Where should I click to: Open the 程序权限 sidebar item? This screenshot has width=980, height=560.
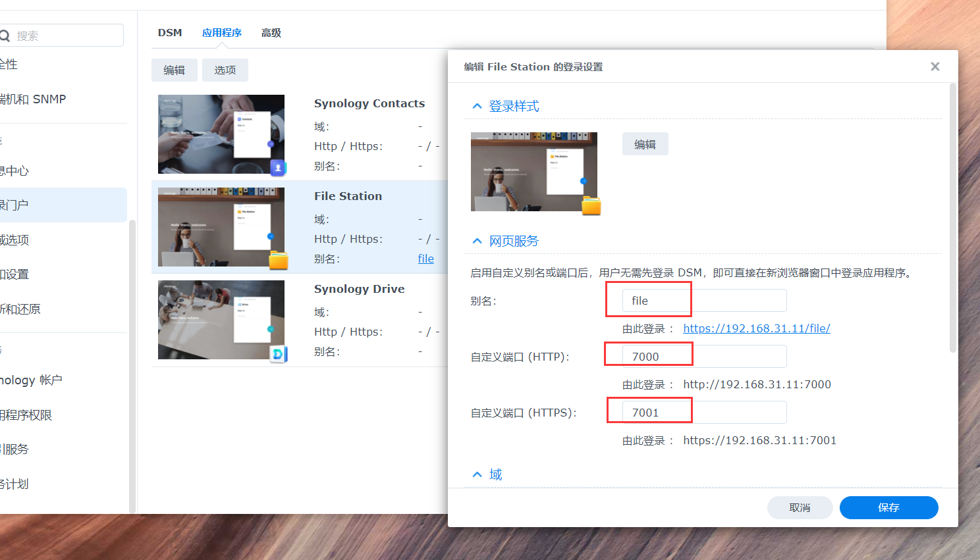tap(63, 415)
